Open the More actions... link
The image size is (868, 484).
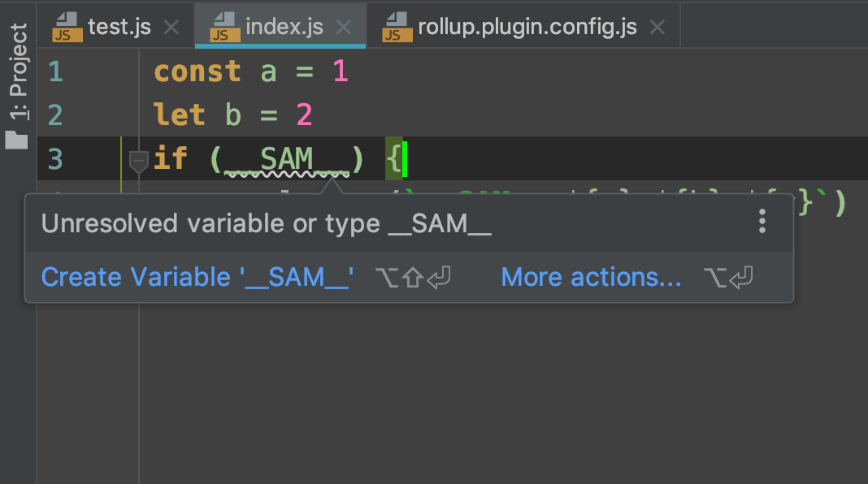[x=591, y=278]
